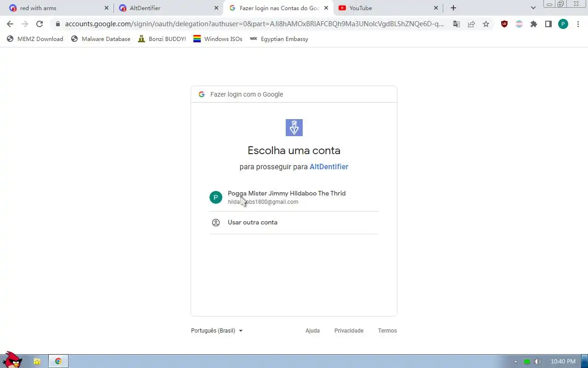Click the address bar URL field
588x368 pixels.
point(254,24)
